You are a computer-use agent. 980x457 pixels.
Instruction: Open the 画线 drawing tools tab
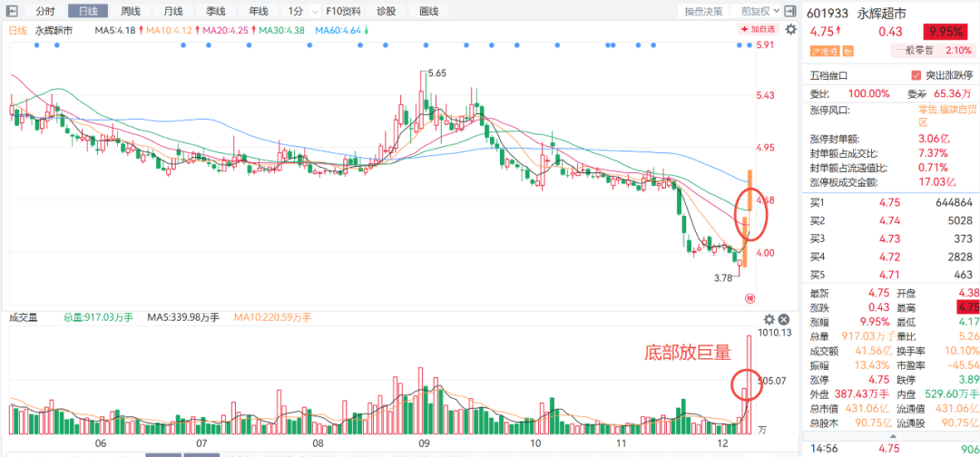(428, 11)
